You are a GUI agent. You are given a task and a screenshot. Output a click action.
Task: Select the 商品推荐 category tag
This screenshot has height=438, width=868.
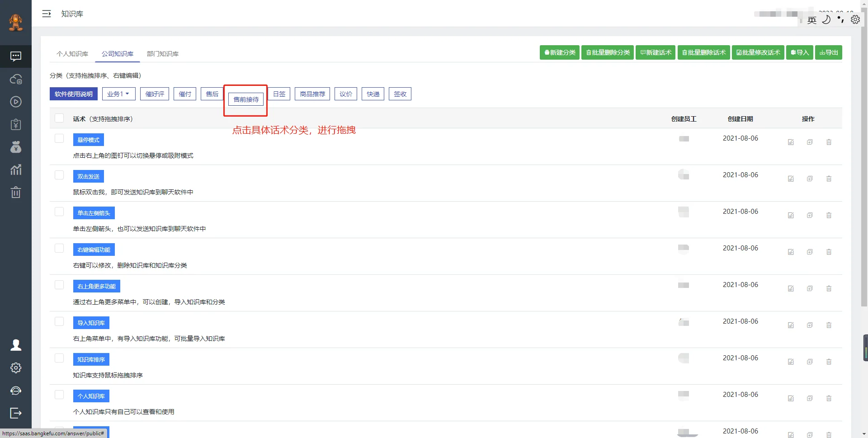point(312,94)
